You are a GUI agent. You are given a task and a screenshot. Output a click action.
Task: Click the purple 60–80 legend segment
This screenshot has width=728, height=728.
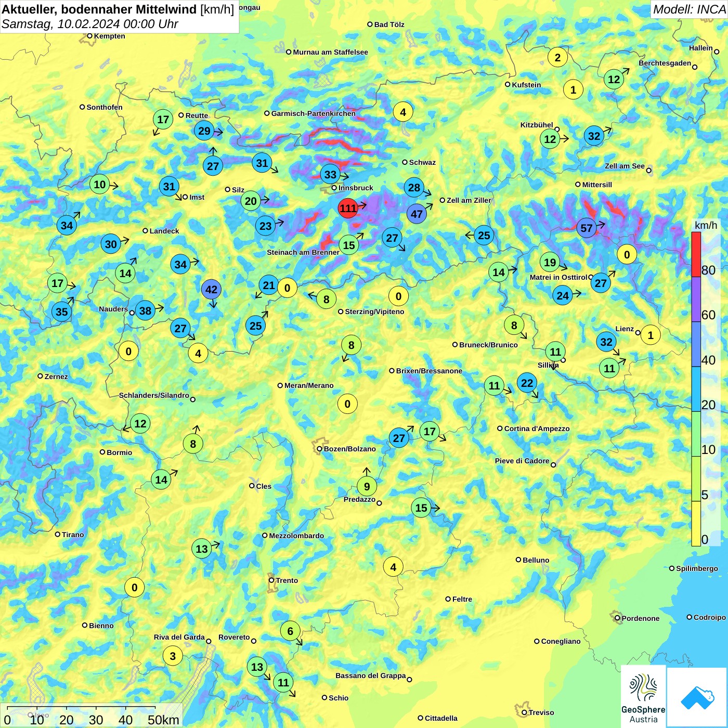click(696, 300)
